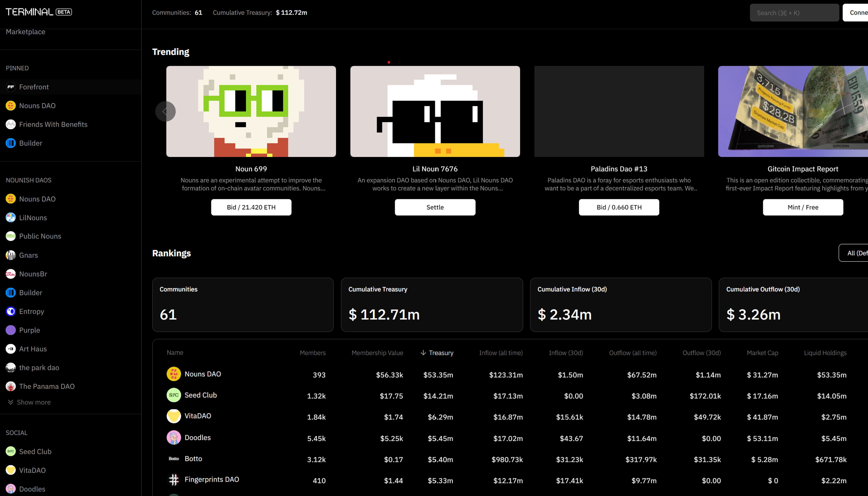
Task: Click Fingerprints DAO hash icon in the rankings
Action: (174, 480)
